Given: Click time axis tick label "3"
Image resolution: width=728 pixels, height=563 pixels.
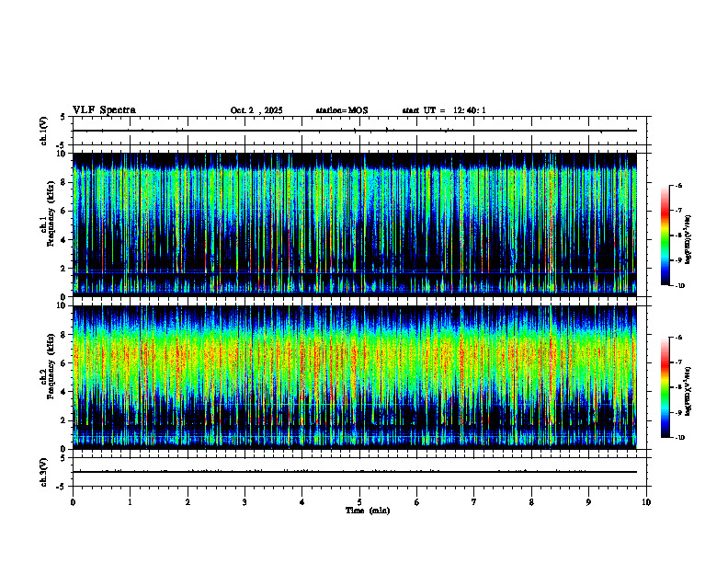Looking at the screenshot, I should pyautogui.click(x=245, y=502).
